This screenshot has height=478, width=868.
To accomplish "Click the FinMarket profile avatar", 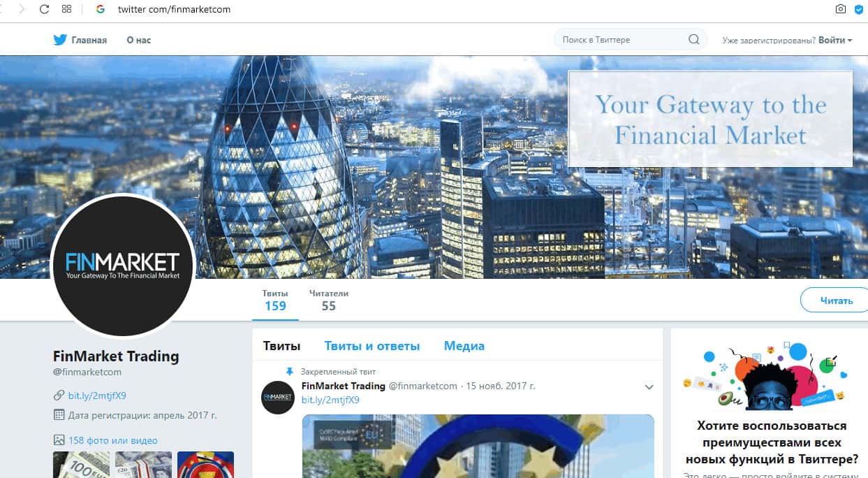I will pos(123,266).
